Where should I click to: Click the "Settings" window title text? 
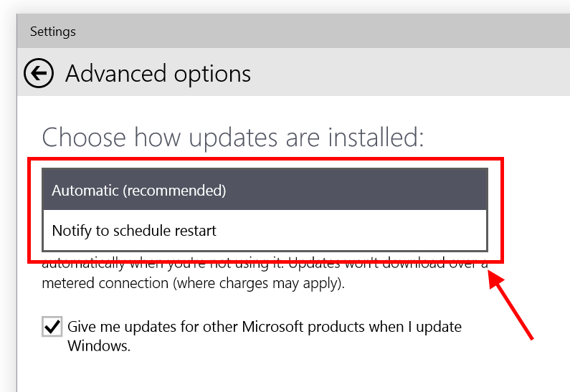coord(53,32)
